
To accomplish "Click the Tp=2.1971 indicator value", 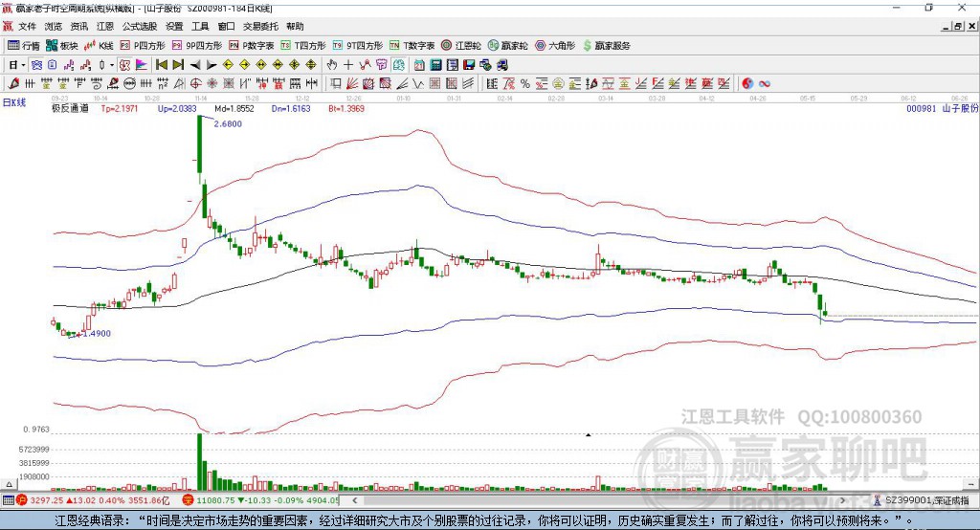I will tap(119, 108).
